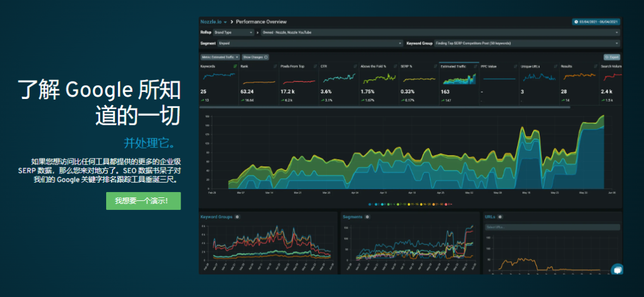Toggle the Show Changes switch
644x297 pixels.
[255, 57]
